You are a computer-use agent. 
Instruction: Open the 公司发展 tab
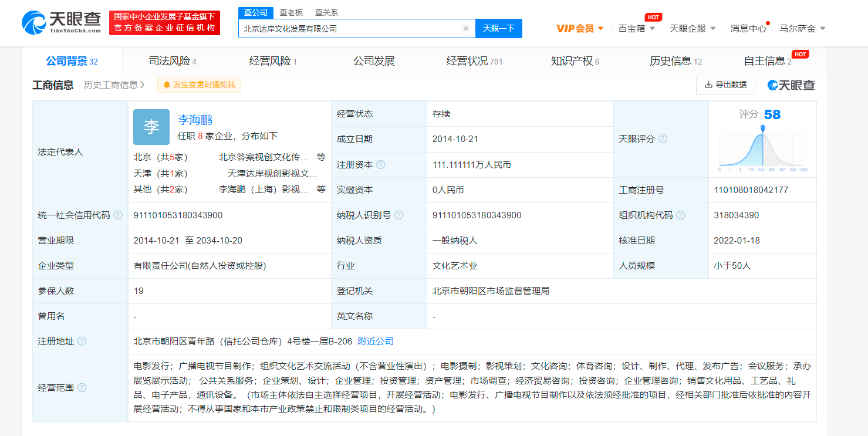coord(374,61)
